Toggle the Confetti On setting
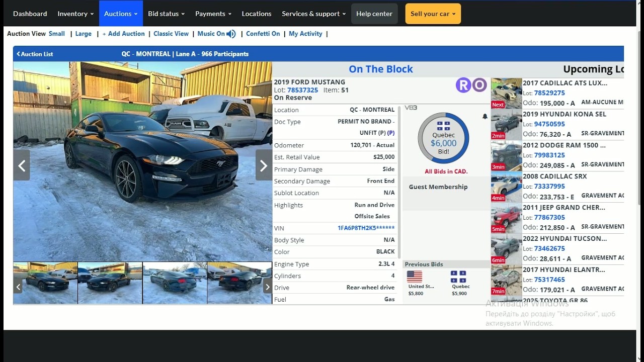Viewport: 644px width, 362px height. [x=263, y=34]
